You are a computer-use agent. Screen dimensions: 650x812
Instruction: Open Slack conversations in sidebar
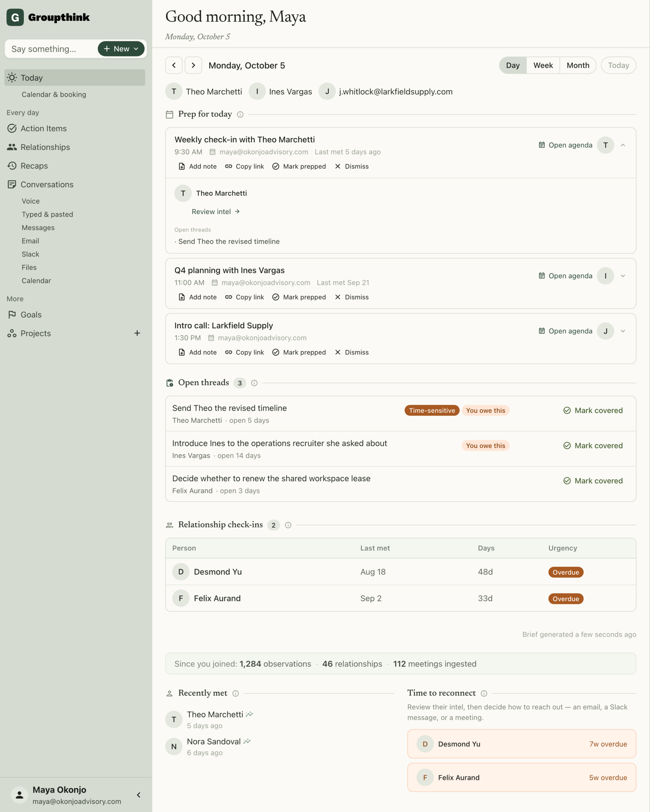pos(30,254)
